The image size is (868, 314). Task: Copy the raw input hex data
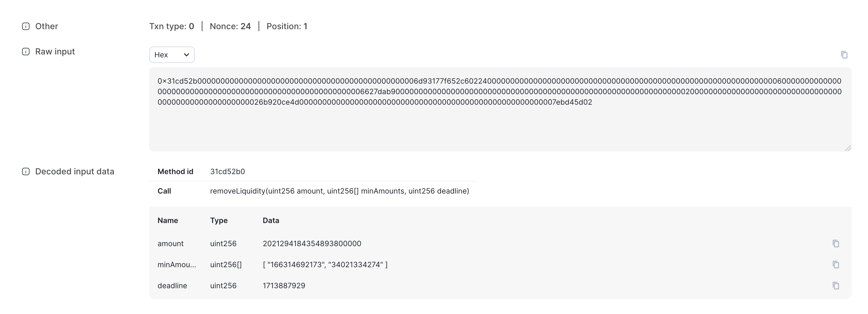844,55
